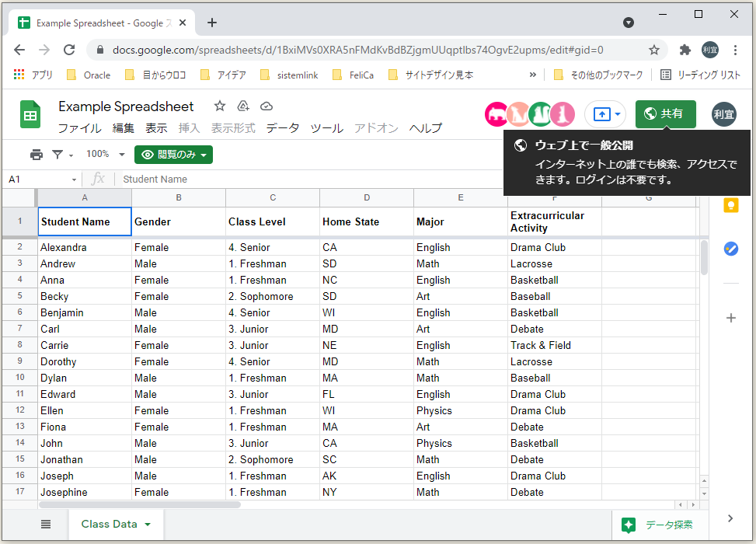Screen dimensions: 756x544
Task: Click the print icon in the toolbar
Action: tap(37, 154)
